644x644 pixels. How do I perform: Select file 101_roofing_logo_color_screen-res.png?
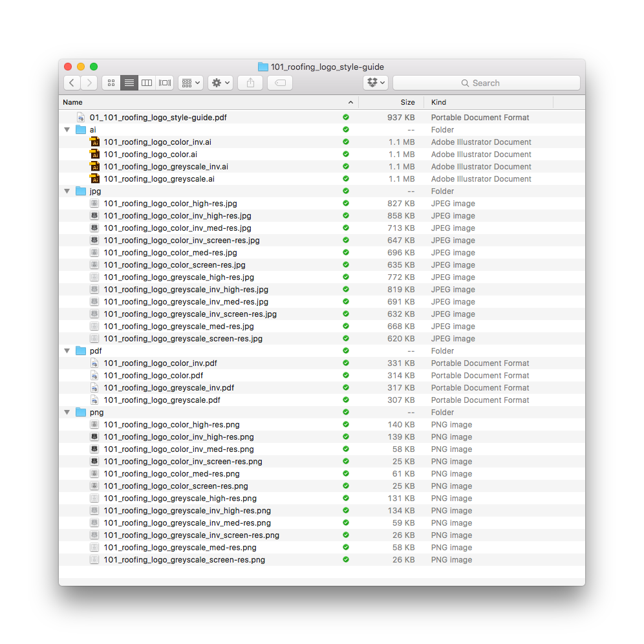pos(322,486)
